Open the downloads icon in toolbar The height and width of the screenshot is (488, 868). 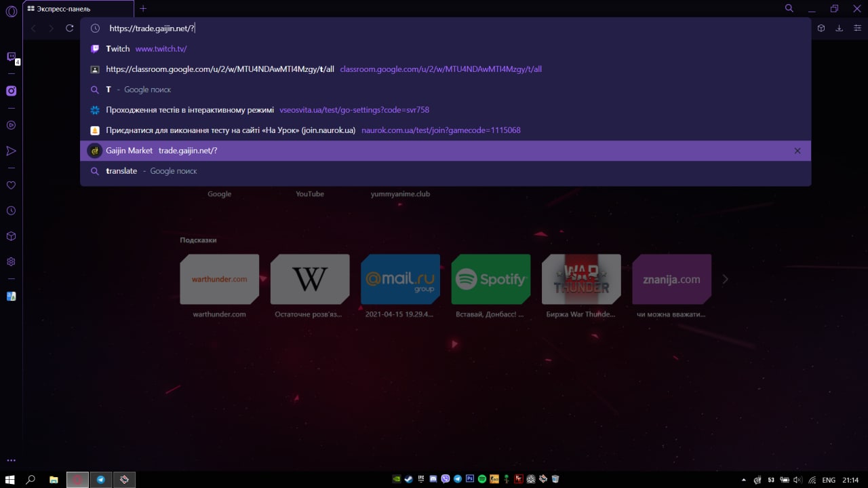tap(840, 28)
